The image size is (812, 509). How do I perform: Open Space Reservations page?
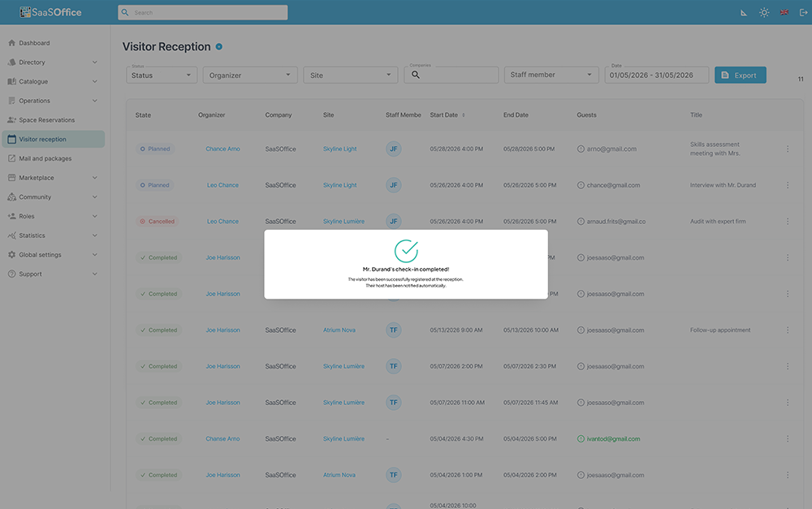click(46, 120)
